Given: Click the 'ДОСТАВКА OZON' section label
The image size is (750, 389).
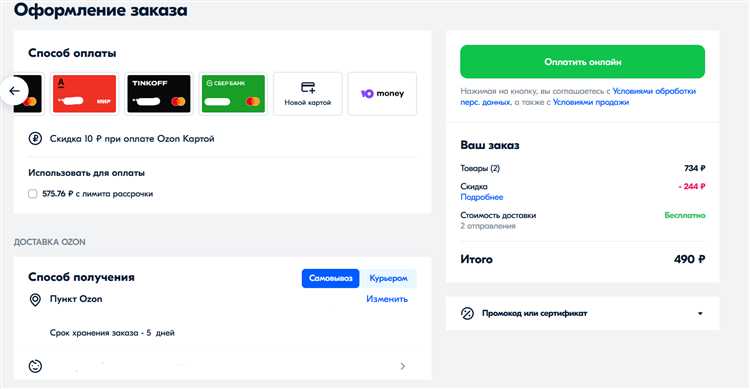Looking at the screenshot, I should tap(50, 242).
